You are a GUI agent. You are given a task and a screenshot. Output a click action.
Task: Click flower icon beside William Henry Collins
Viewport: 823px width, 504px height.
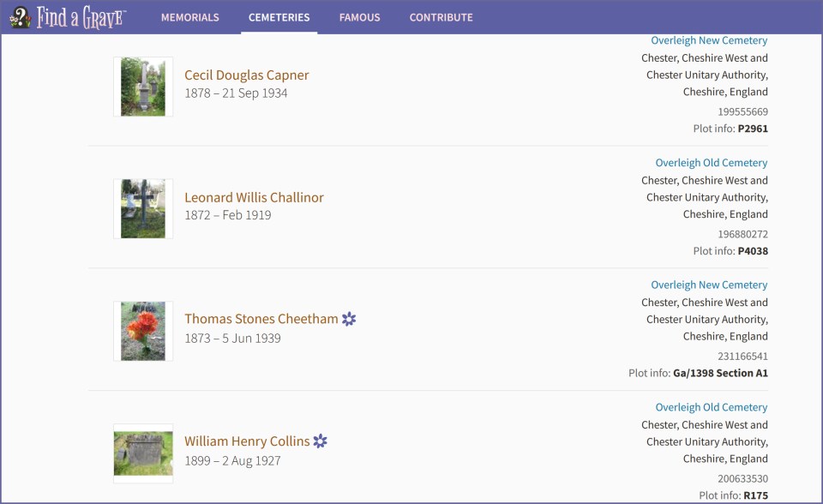tap(320, 441)
